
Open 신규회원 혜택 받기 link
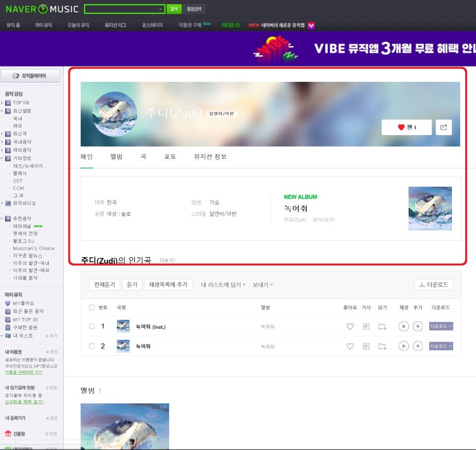tap(24, 402)
